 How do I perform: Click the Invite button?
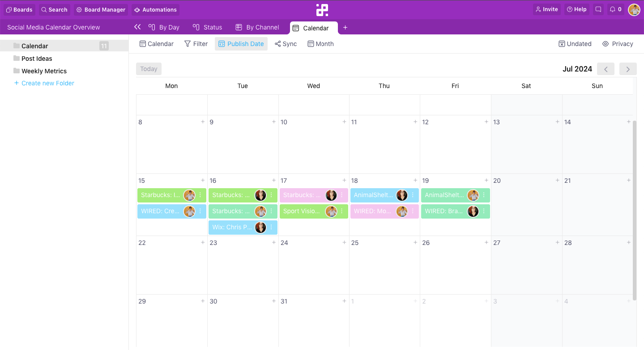click(x=546, y=9)
